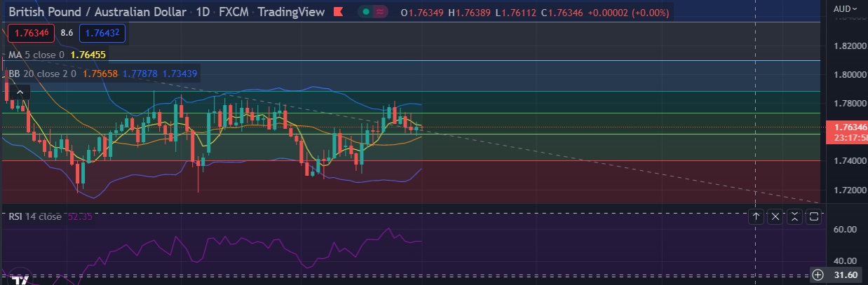Image resolution: width=868 pixels, height=285 pixels.
Task: Click the British Pound / Australian Dollar symbol title
Action: click(97, 12)
